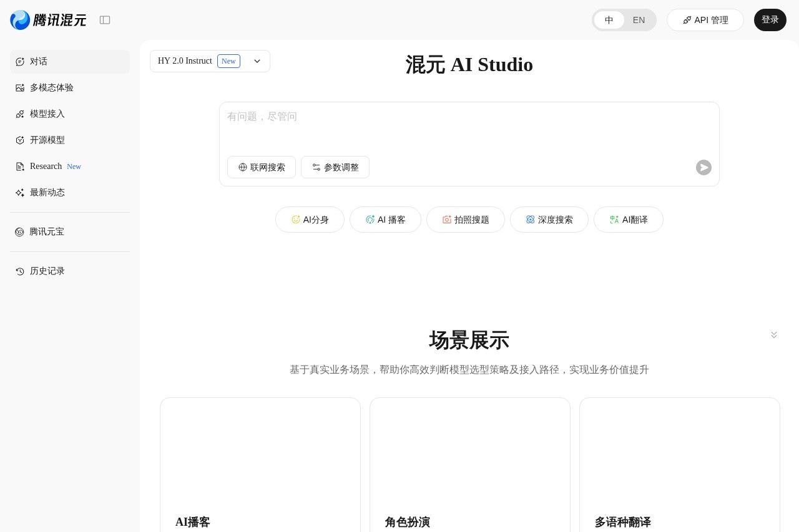Open 腾讯元宝 link in the sidebar

tap(70, 232)
